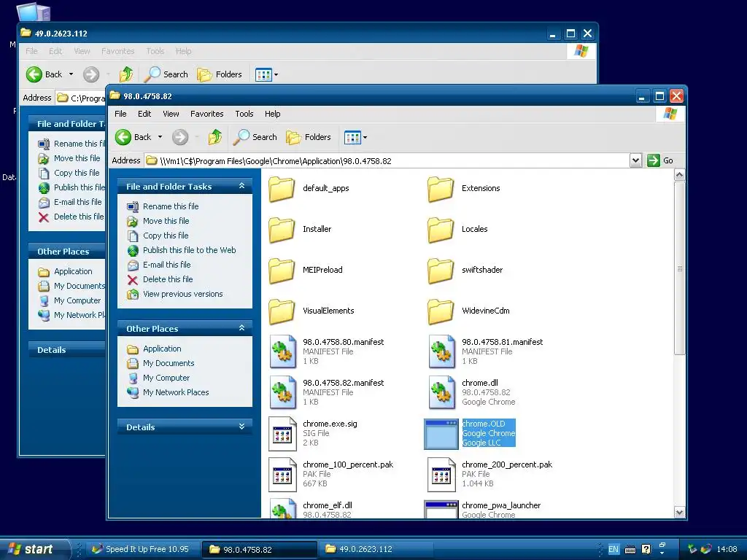Open Views dropdown arrow in front window
Viewport: 747px width, 560px height.
point(365,138)
